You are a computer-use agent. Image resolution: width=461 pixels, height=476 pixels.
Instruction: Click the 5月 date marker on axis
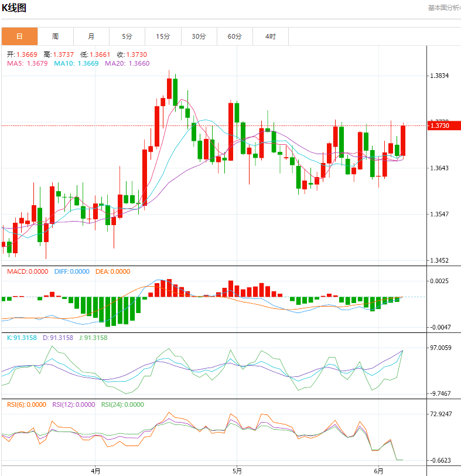tap(237, 470)
